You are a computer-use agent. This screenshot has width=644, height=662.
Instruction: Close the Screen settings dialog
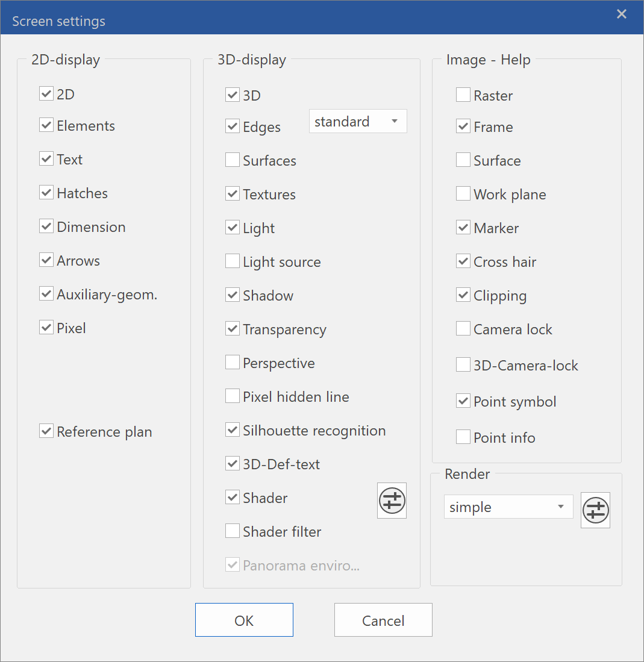(622, 14)
